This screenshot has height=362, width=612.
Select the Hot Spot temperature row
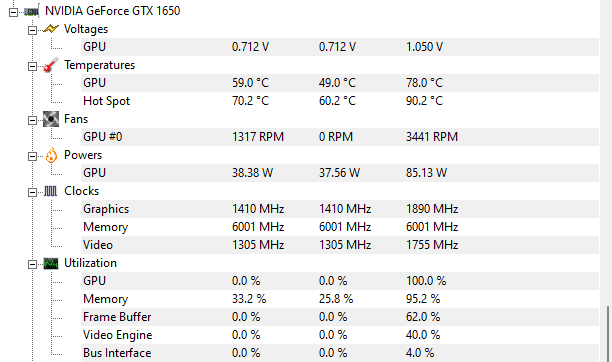[340, 101]
